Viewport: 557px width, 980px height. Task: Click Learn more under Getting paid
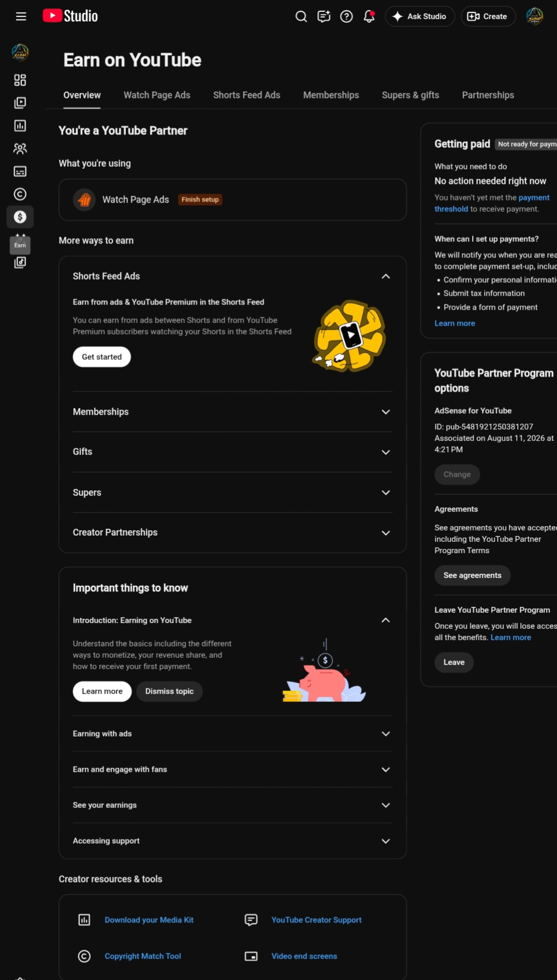[x=455, y=323]
